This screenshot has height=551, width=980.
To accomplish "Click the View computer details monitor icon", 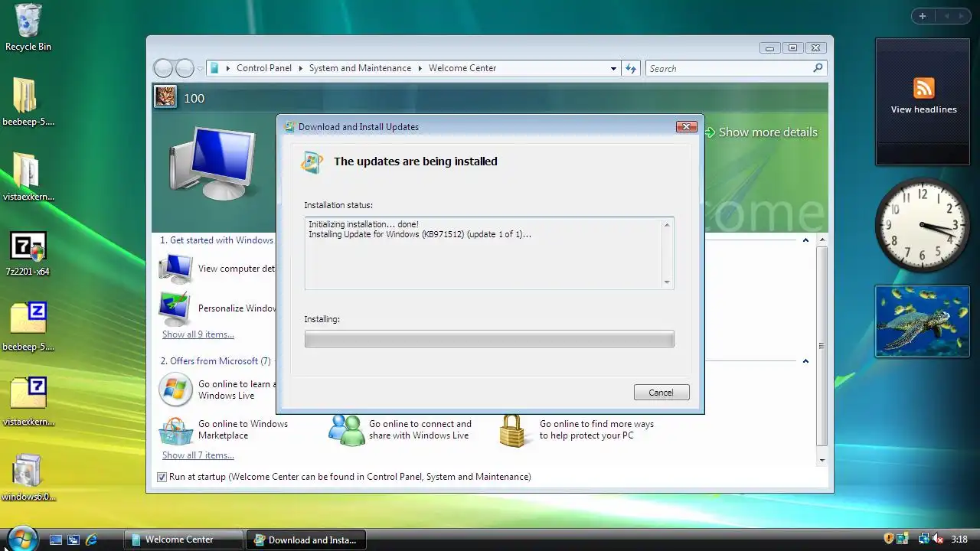I will point(175,269).
